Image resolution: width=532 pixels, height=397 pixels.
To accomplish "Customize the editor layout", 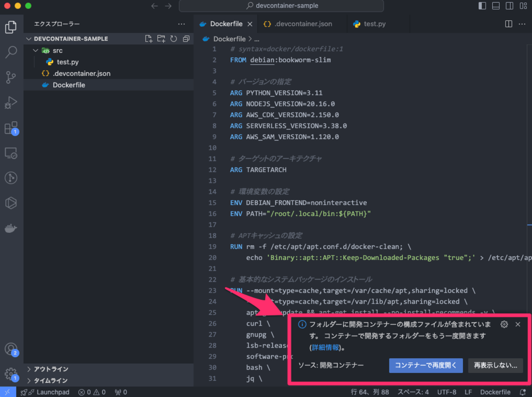I will [523, 6].
